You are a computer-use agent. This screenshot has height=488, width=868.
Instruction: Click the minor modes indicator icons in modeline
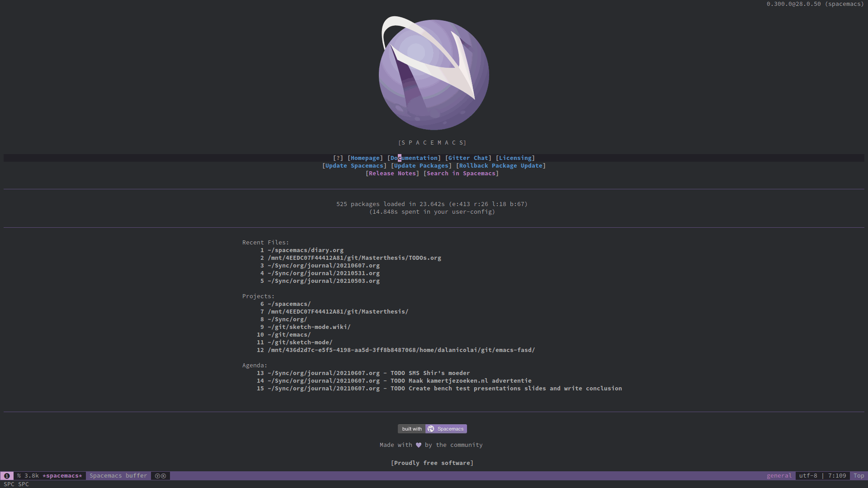tap(160, 476)
